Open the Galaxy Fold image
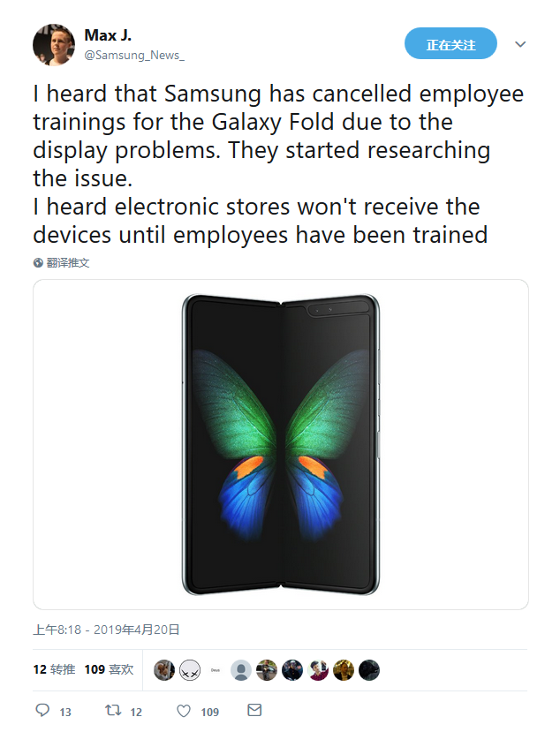The height and width of the screenshot is (732, 560). coord(281,444)
